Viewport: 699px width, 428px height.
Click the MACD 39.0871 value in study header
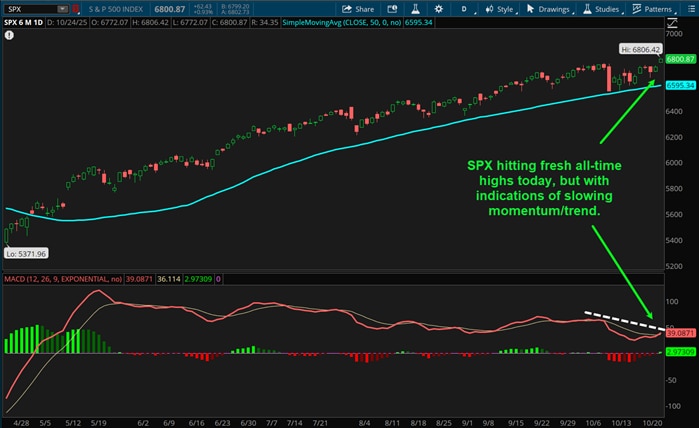[139, 279]
